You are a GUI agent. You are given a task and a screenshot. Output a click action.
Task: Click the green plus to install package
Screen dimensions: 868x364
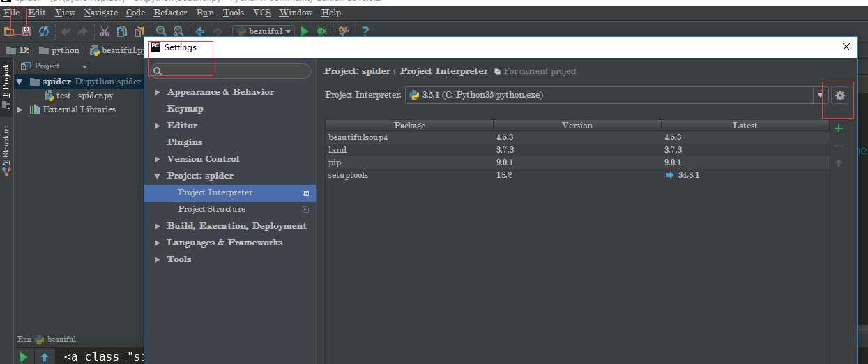(x=839, y=128)
